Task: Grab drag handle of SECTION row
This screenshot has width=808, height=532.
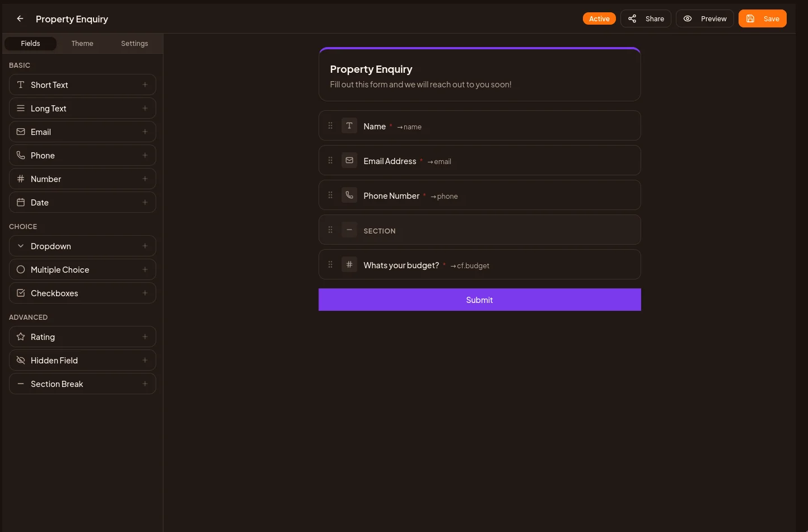Action: pyautogui.click(x=330, y=230)
